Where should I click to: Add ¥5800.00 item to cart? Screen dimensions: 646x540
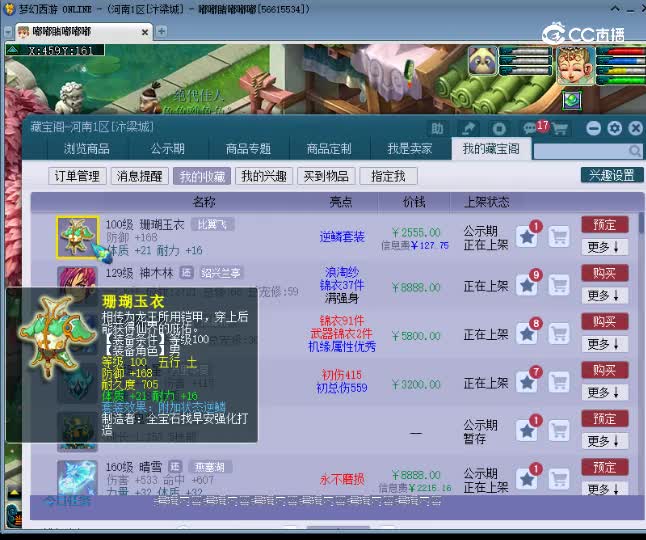[559, 334]
